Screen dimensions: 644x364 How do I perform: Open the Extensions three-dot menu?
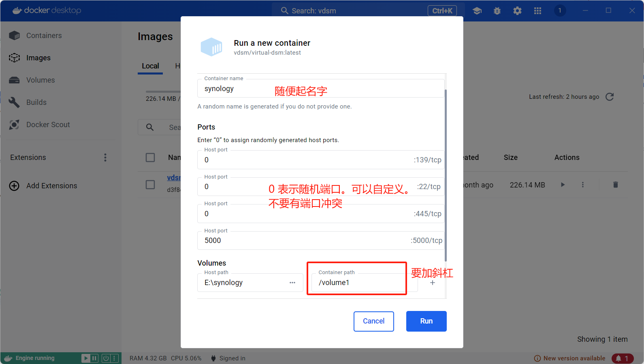tap(105, 158)
